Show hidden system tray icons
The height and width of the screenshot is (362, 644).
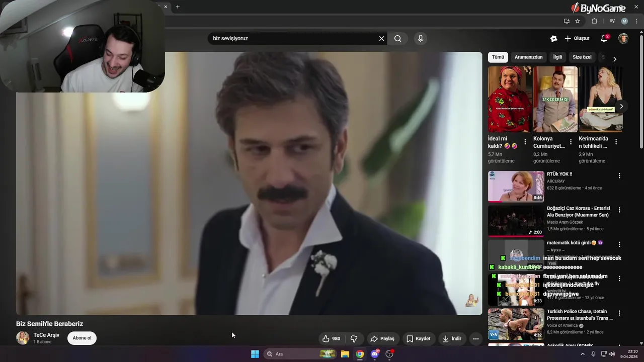tap(583, 354)
